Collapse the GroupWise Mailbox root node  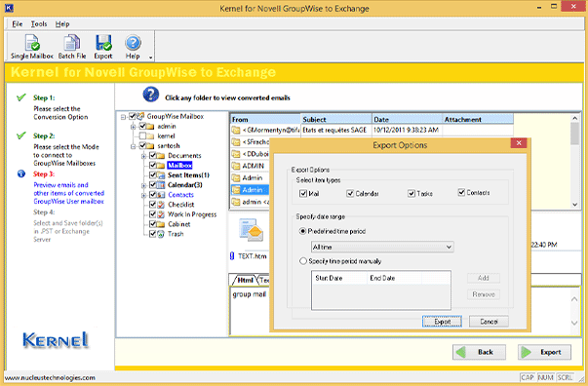click(123, 117)
